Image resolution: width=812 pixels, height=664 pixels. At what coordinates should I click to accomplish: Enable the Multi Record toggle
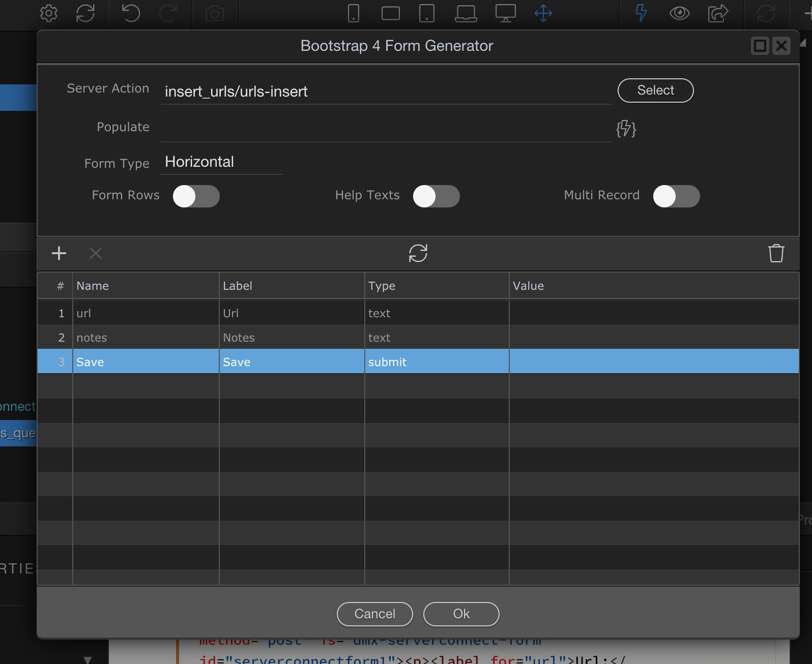click(676, 196)
